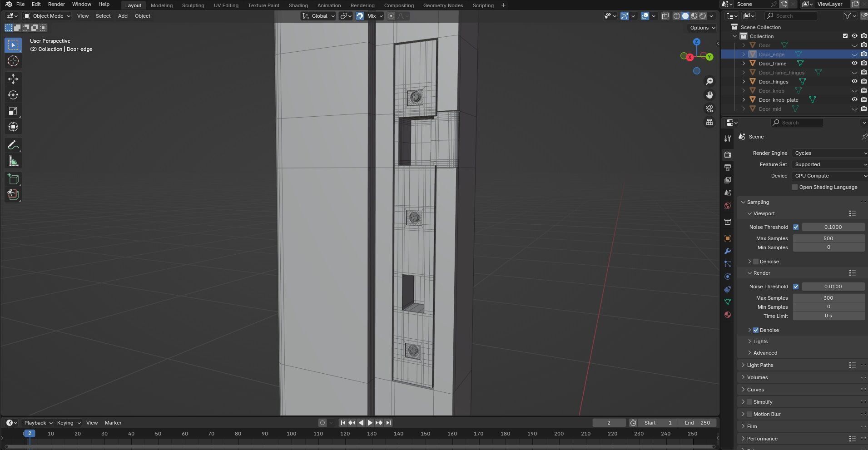Select the Measure tool
The width and height of the screenshot is (868, 450).
click(13, 161)
